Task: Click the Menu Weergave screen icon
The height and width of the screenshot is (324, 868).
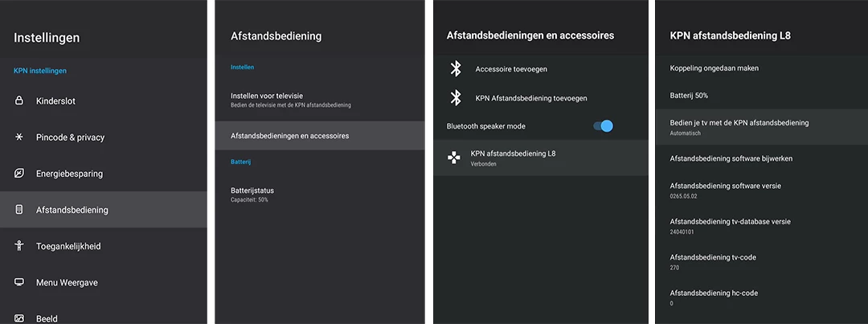Action: point(19,282)
